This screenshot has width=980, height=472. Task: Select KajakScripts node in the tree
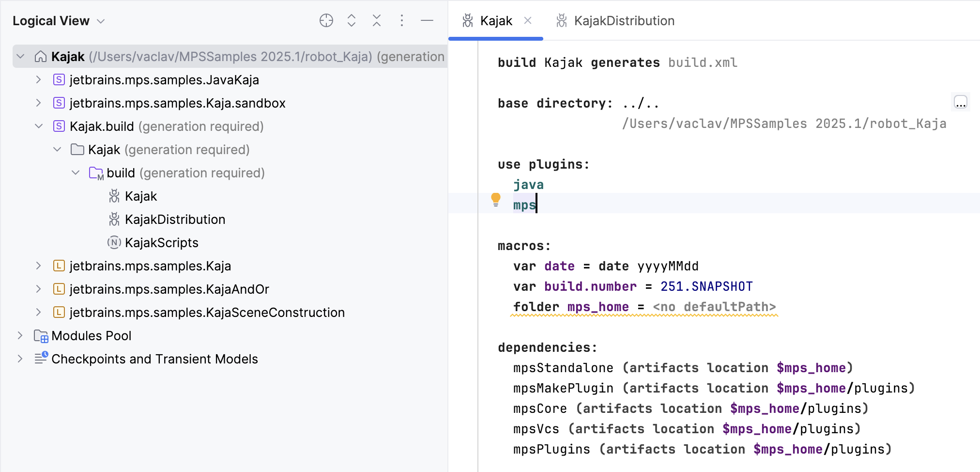point(161,243)
